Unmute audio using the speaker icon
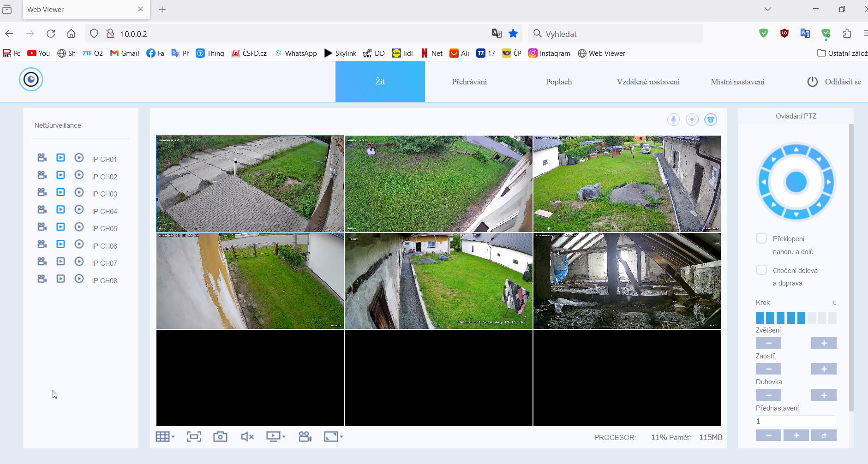 [247, 437]
